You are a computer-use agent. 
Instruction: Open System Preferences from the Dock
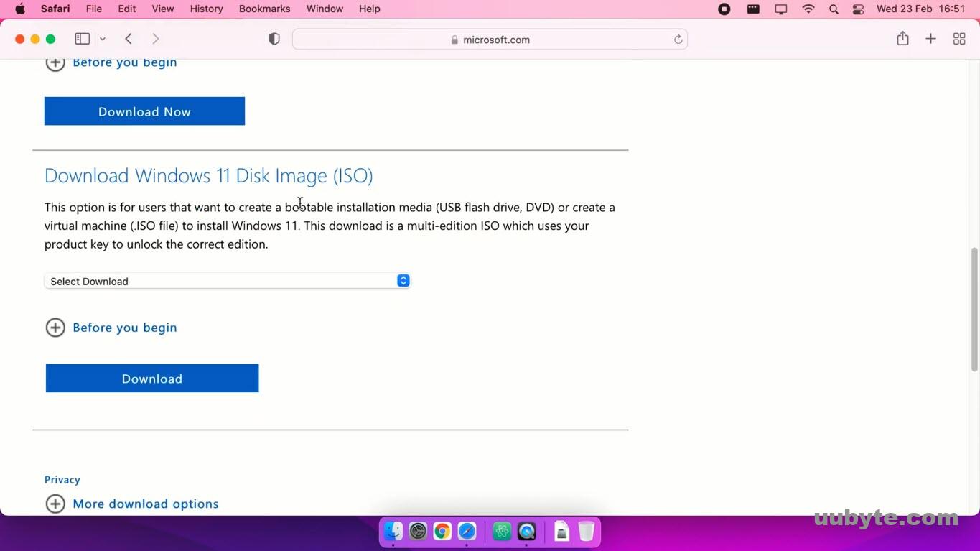(x=418, y=532)
